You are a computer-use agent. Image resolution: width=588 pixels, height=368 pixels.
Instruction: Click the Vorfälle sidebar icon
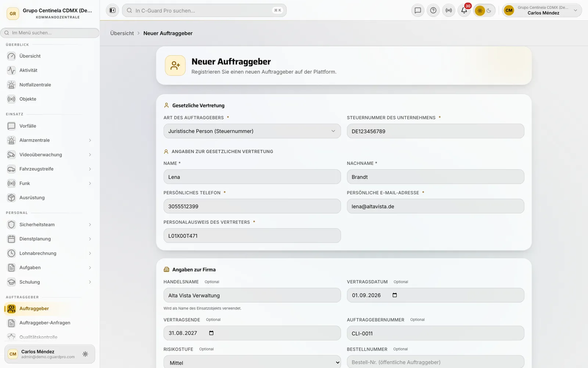(x=11, y=126)
